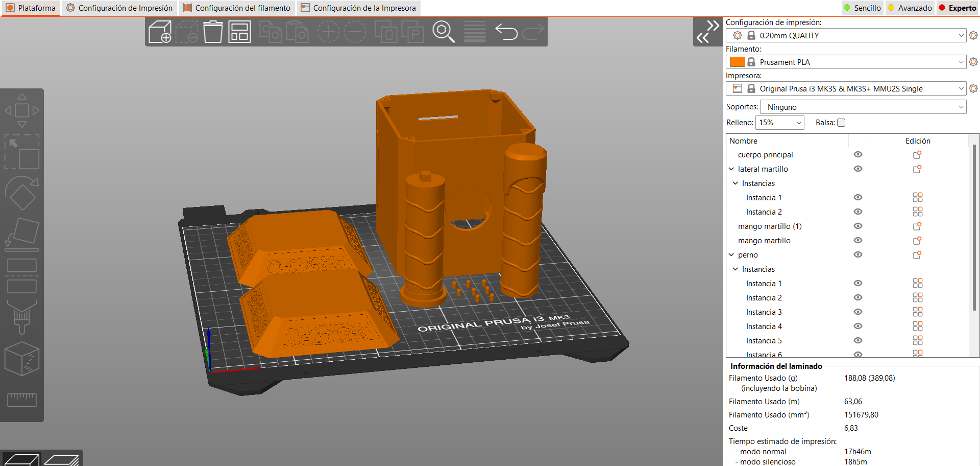Click the Undo arrow in toolbar
This screenshot has height=466, width=980.
[x=506, y=32]
